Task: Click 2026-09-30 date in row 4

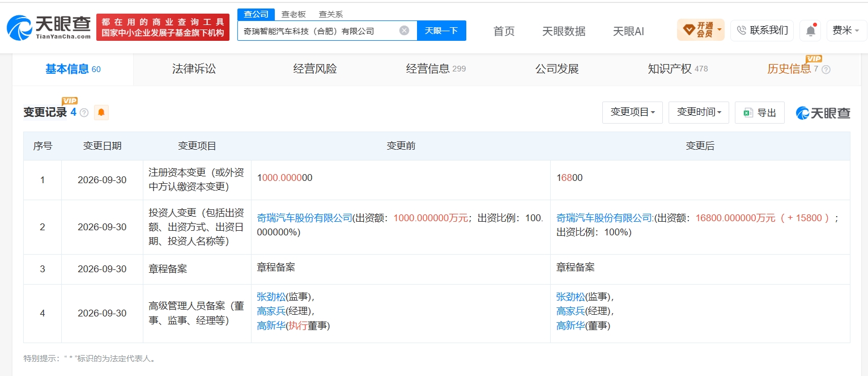Action: coord(102,313)
